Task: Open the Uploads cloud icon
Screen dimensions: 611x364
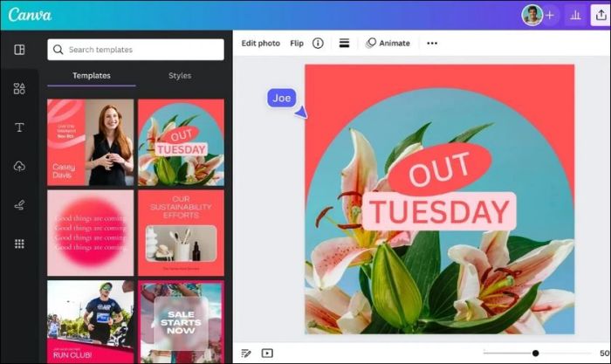Action: (x=19, y=166)
